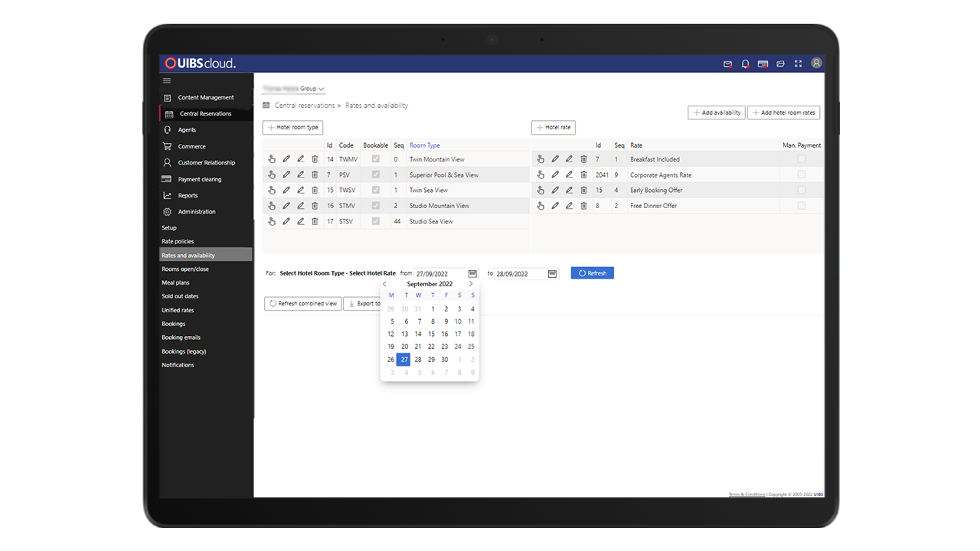The image size is (980, 551).
Task: Open Sold out dates submenu item
Action: [180, 296]
